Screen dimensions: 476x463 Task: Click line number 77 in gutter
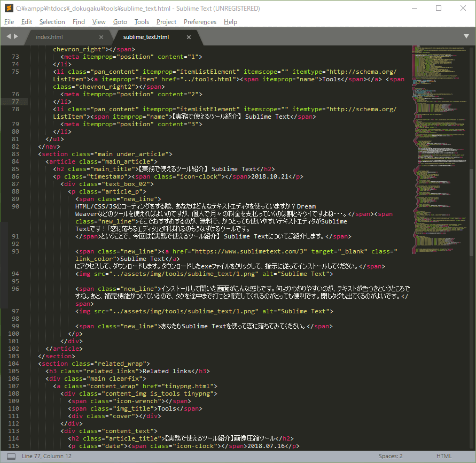pyautogui.click(x=15, y=102)
